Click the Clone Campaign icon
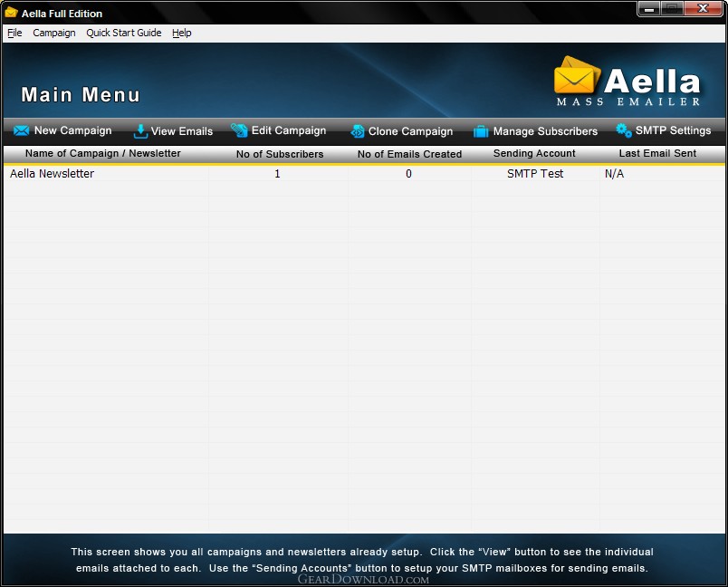Image resolution: width=728 pixels, height=587 pixels. click(358, 131)
